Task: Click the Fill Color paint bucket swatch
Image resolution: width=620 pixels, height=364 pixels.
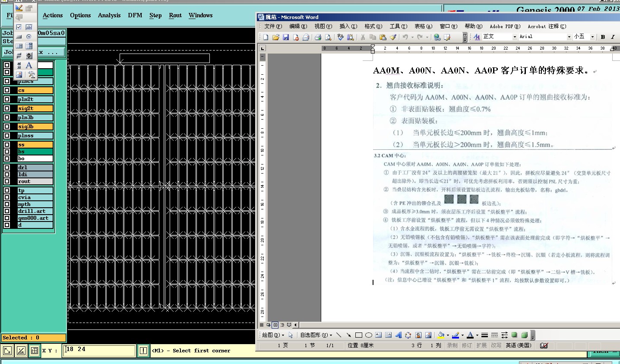Action: click(441, 335)
